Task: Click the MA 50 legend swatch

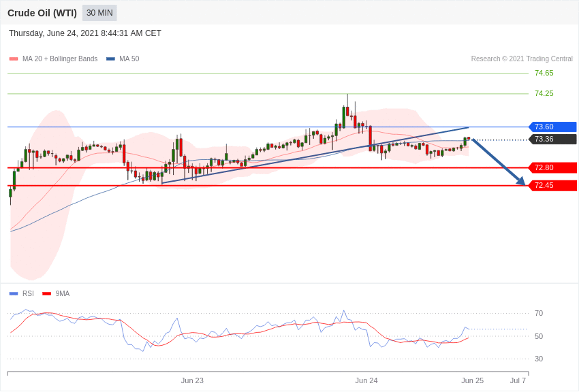Action: tap(110, 59)
